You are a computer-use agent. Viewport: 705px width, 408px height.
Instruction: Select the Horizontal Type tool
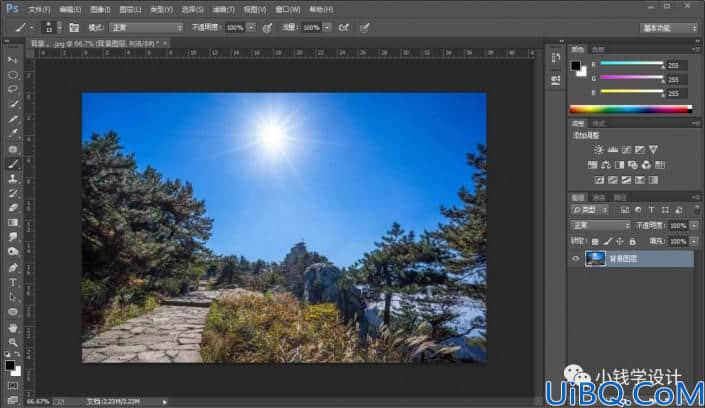pyautogui.click(x=13, y=282)
